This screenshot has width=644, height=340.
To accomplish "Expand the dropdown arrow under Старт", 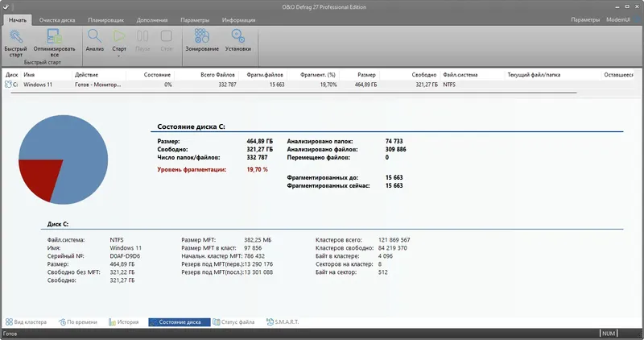I will pos(119,56).
